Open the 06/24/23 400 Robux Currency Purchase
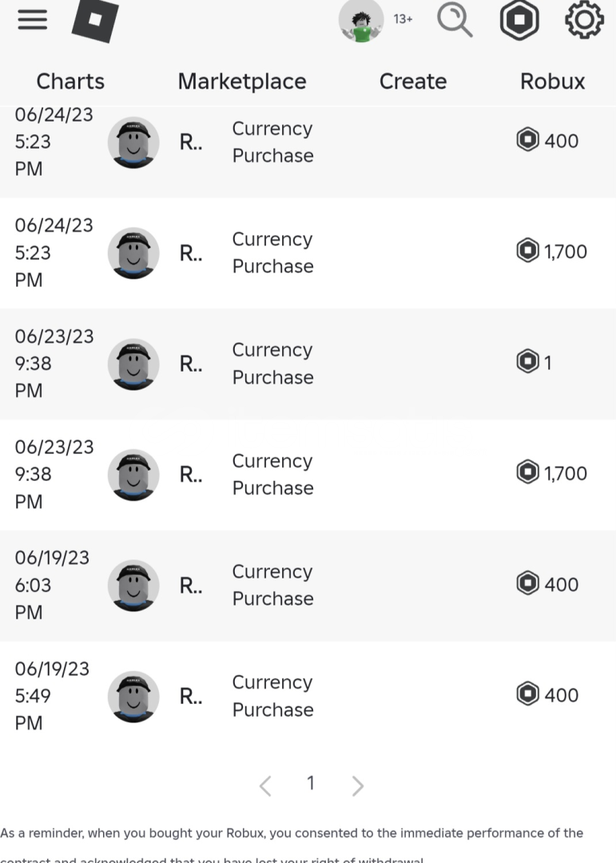The height and width of the screenshot is (863, 616). [272, 142]
